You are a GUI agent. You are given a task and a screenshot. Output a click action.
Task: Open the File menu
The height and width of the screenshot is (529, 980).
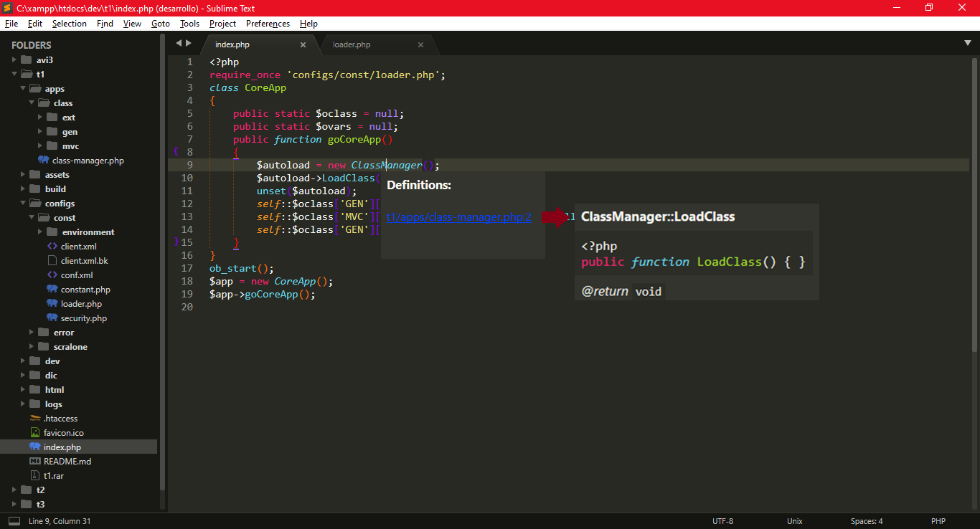point(11,24)
